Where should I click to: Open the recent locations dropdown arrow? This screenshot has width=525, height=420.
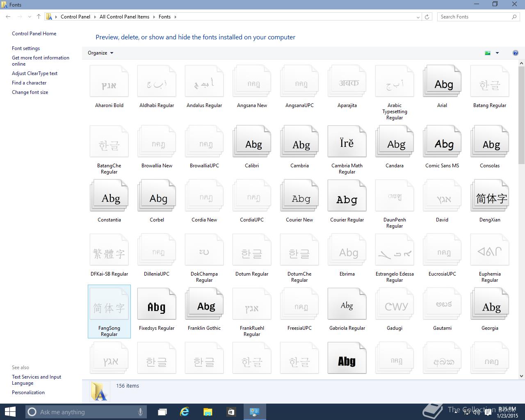click(x=29, y=17)
